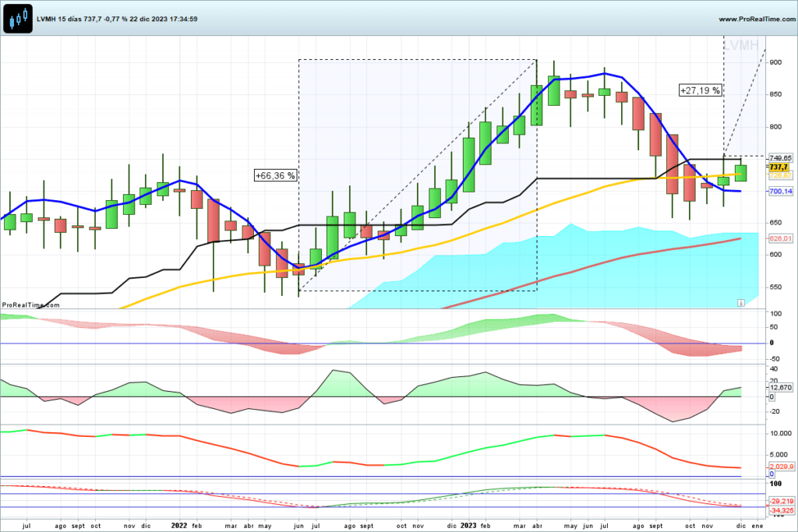Open the small info icon on price chart
The width and height of the screenshot is (798, 532).
741,303
